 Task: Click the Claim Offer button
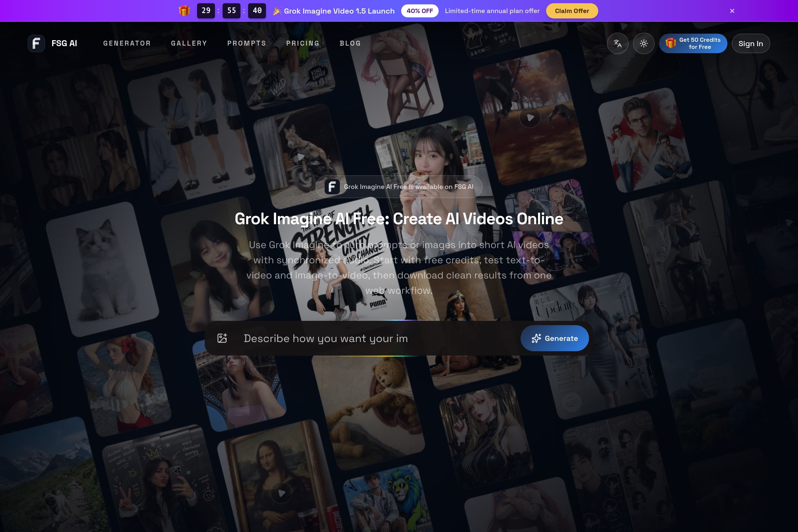click(572, 11)
